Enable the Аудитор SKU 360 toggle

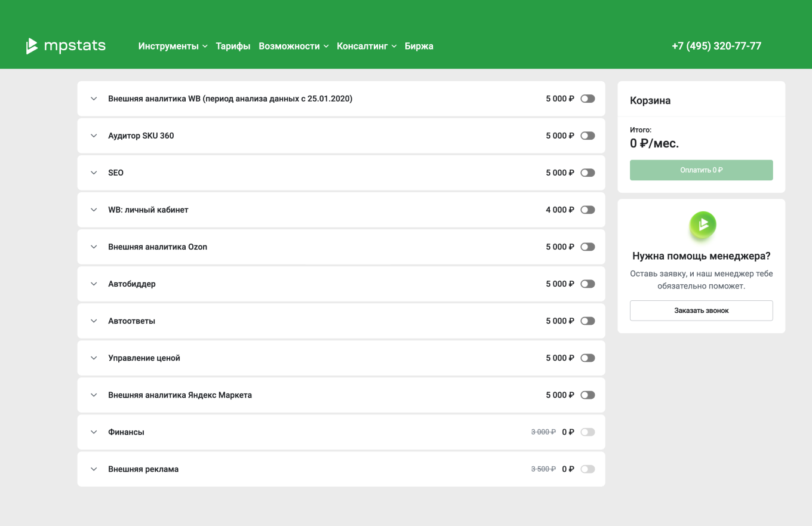pyautogui.click(x=588, y=136)
